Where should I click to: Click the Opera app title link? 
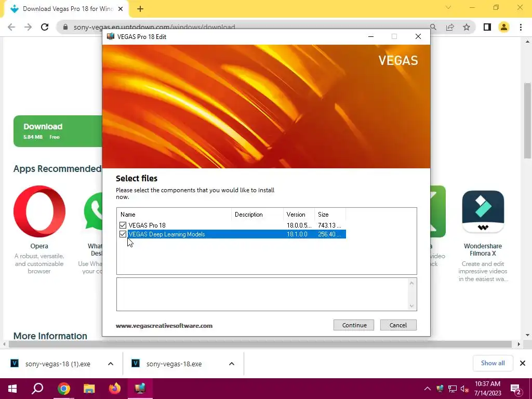click(x=39, y=246)
